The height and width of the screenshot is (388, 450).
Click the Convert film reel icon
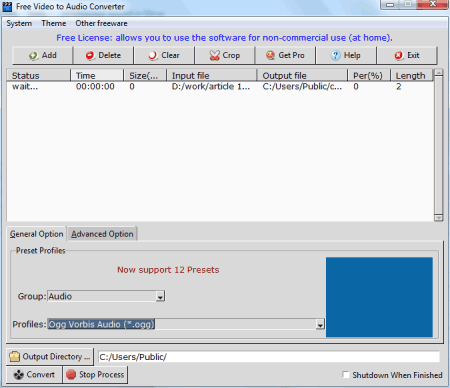19,375
